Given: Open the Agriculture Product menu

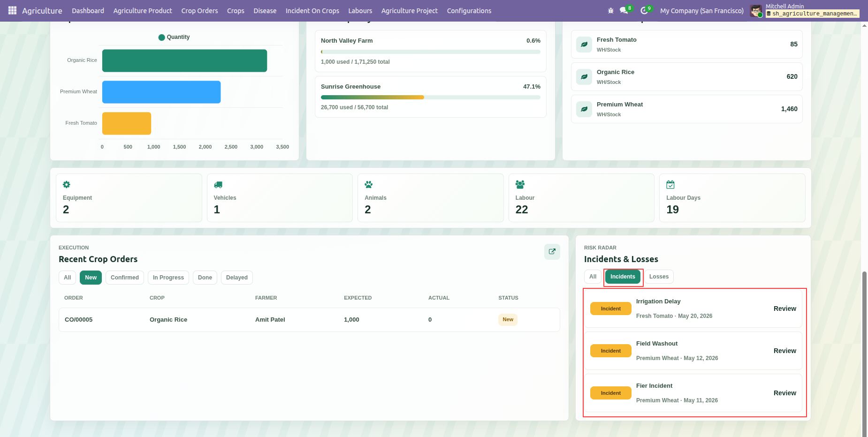Looking at the screenshot, I should [x=143, y=10].
